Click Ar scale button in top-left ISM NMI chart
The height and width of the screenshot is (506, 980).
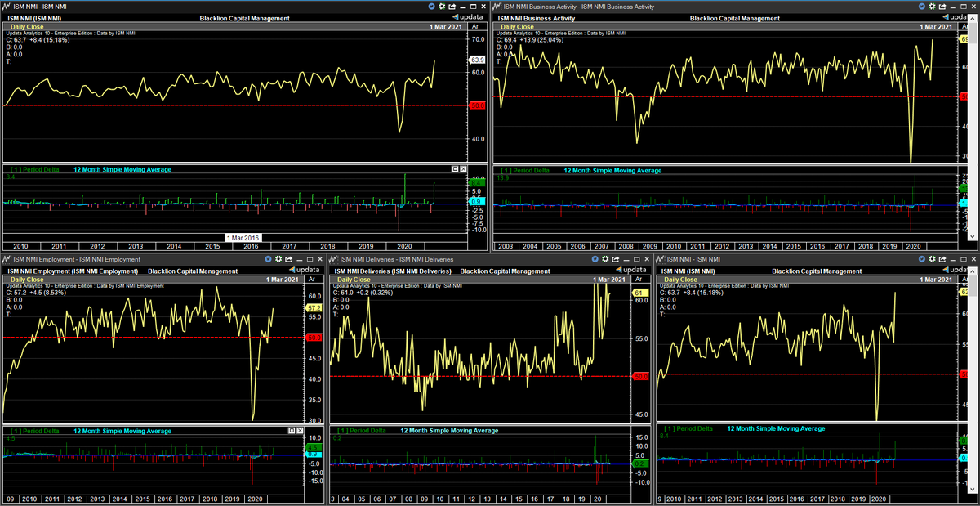pyautogui.click(x=477, y=27)
